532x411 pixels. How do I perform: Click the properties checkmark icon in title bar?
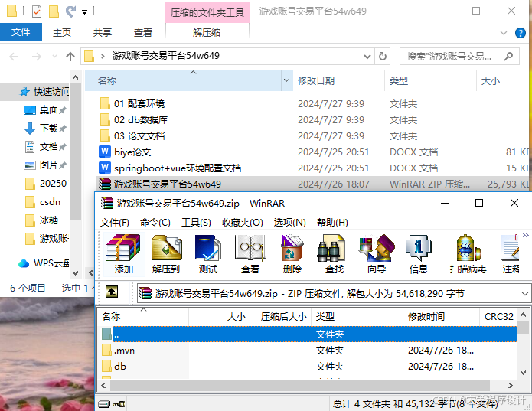[x=37, y=11]
